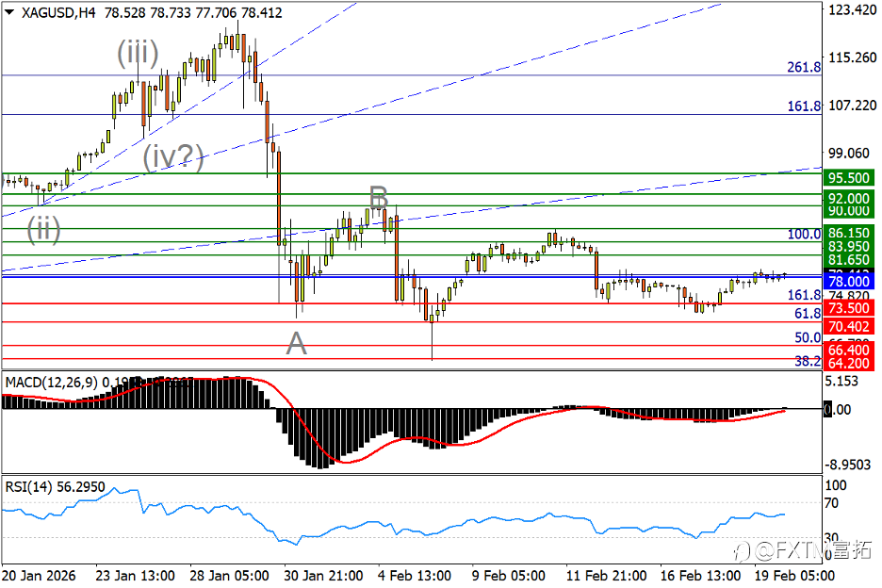Viewport: 882px width, 588px height.
Task: Select the red 64.200 support label
Action: click(x=849, y=364)
